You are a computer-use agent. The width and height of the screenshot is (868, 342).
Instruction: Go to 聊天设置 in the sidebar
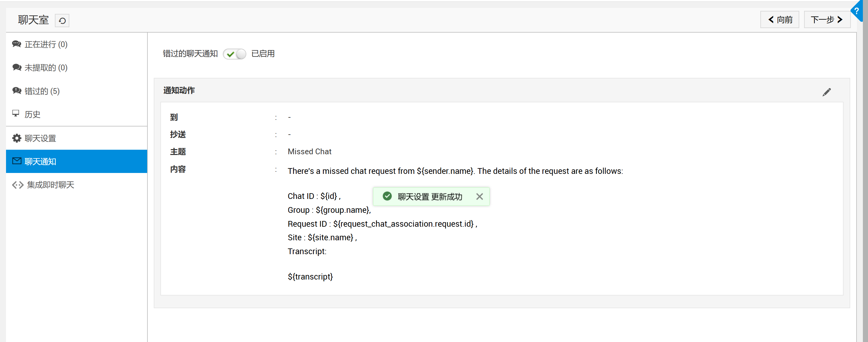click(x=40, y=138)
